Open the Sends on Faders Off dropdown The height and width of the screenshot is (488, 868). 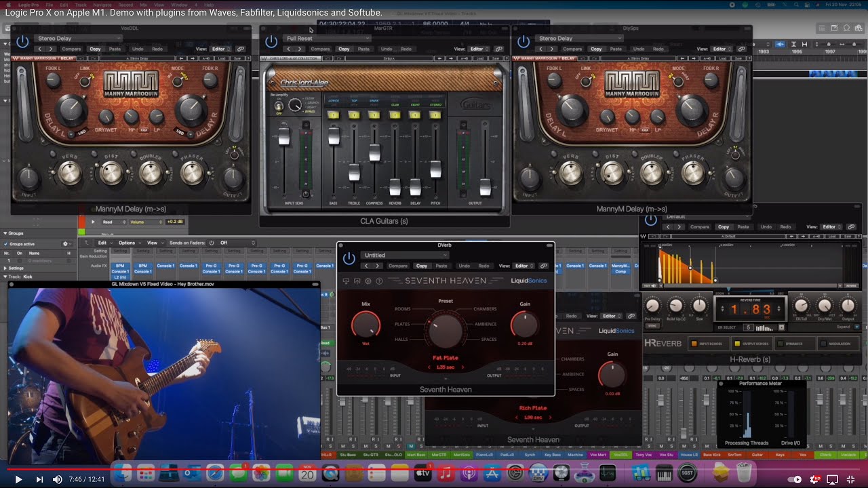237,243
